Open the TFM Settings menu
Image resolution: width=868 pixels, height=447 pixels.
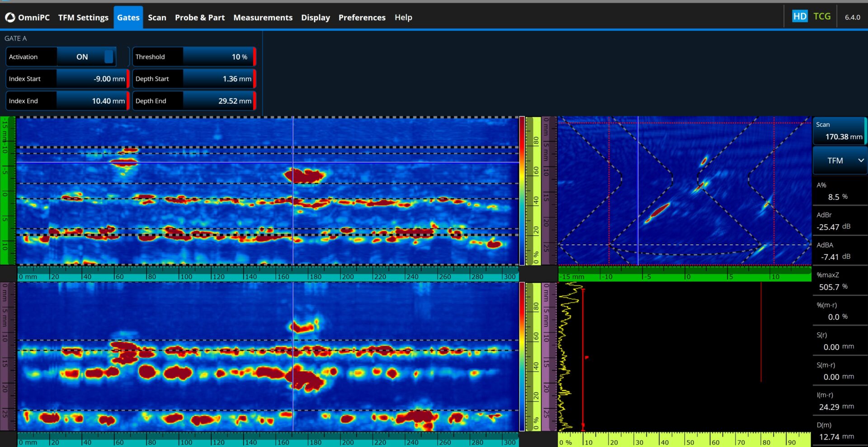click(x=83, y=18)
